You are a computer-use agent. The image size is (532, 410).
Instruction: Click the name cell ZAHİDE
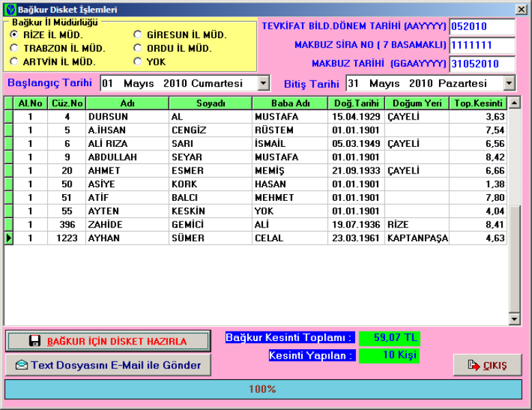(128, 224)
